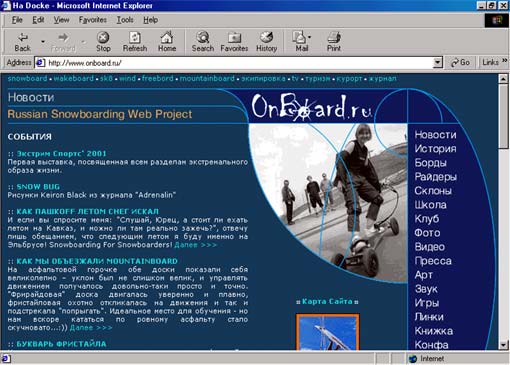The image size is (510, 365).
Task: Open the Back button history dropdown arrow
Action: 43,42
